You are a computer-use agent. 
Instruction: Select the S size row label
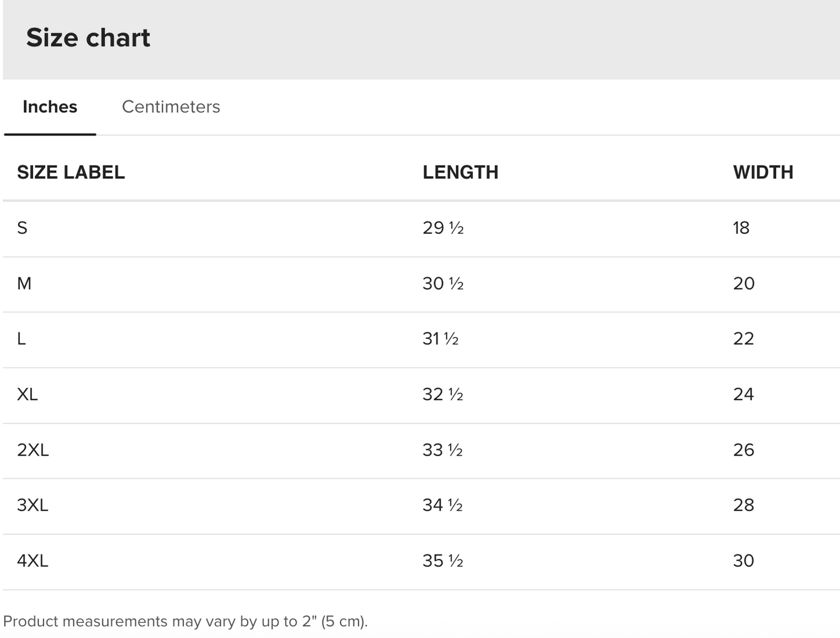[22, 228]
